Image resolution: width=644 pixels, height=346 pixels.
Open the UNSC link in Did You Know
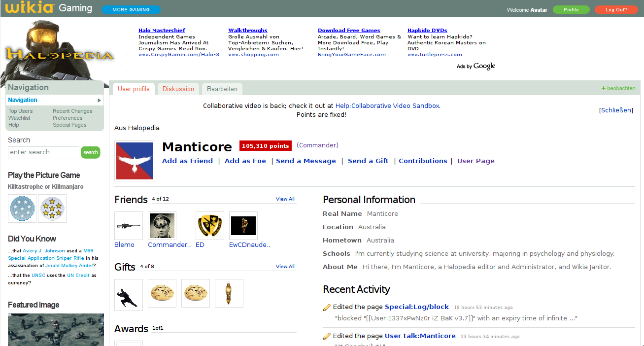38,276
